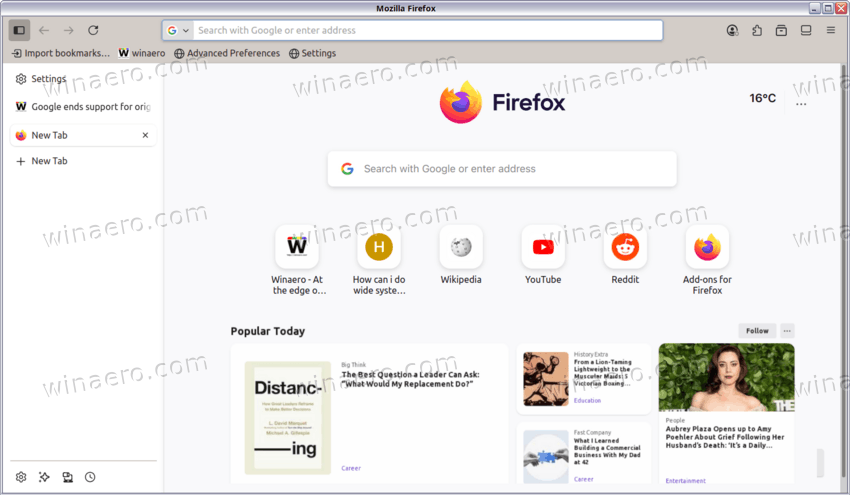Close the New Tab vertical tab
Image resolution: width=850 pixels, height=495 pixels.
click(145, 135)
